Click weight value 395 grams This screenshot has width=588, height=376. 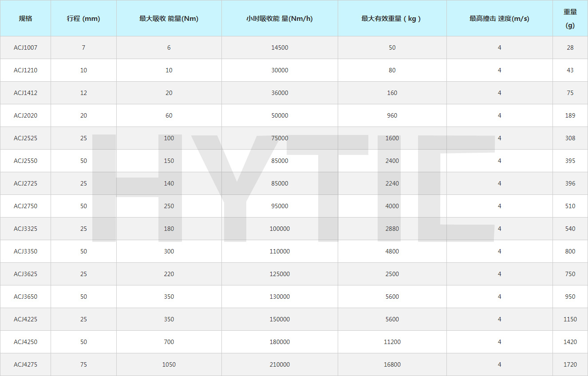[x=570, y=161]
